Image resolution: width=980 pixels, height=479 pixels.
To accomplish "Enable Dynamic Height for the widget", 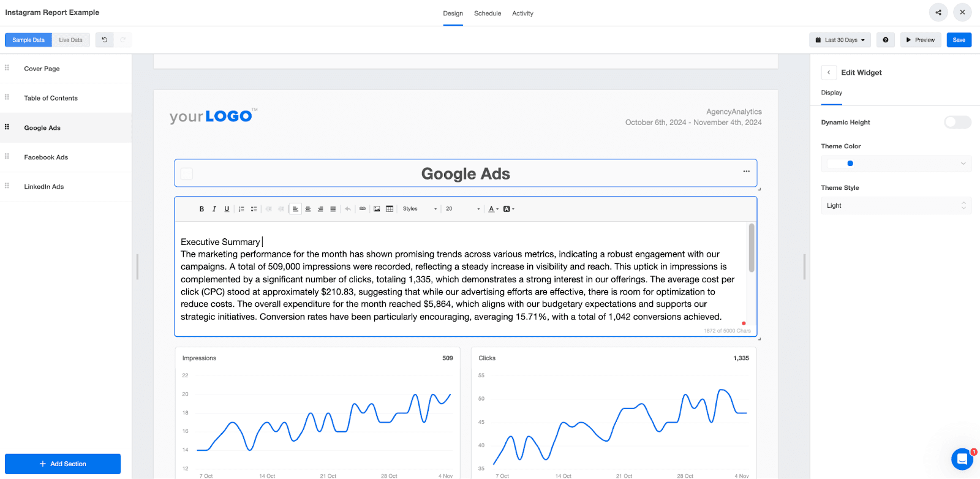I will 956,122.
